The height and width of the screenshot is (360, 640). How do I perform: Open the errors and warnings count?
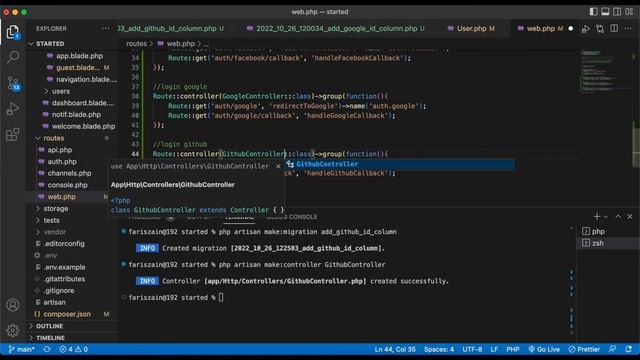pos(73,349)
